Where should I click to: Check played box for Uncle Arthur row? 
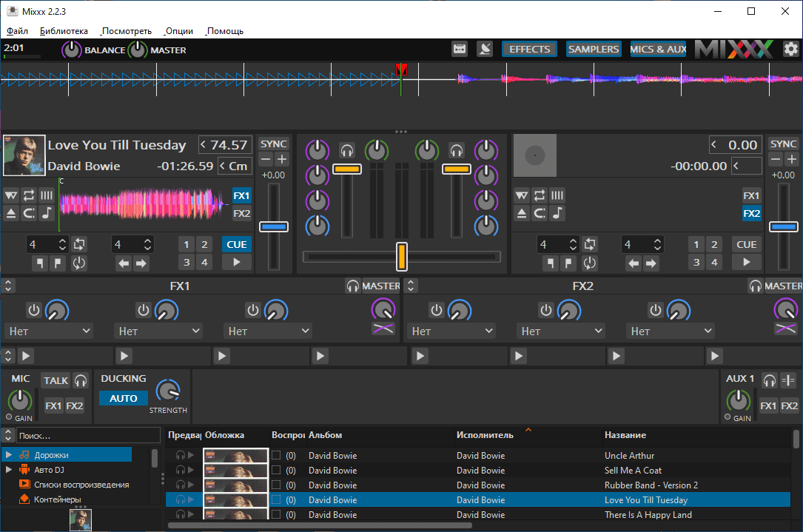point(276,455)
